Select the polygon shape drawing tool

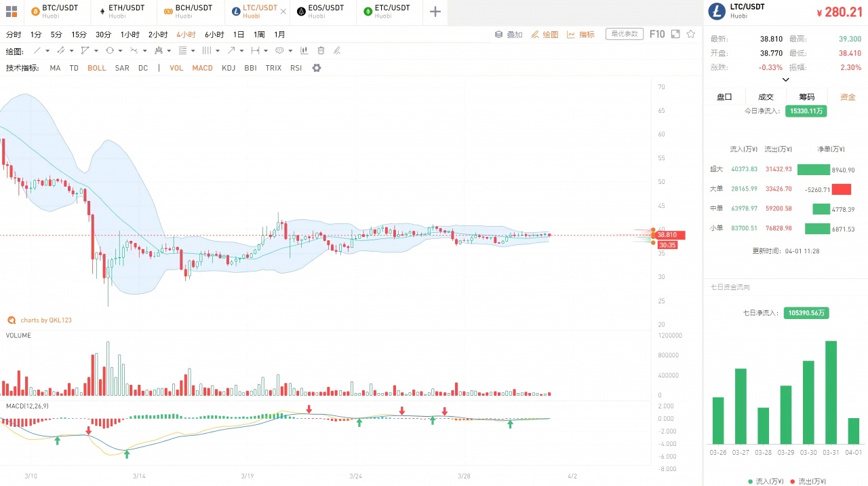(85, 50)
